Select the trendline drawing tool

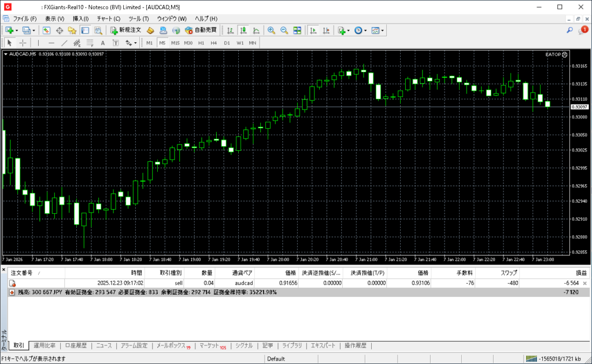[64, 43]
